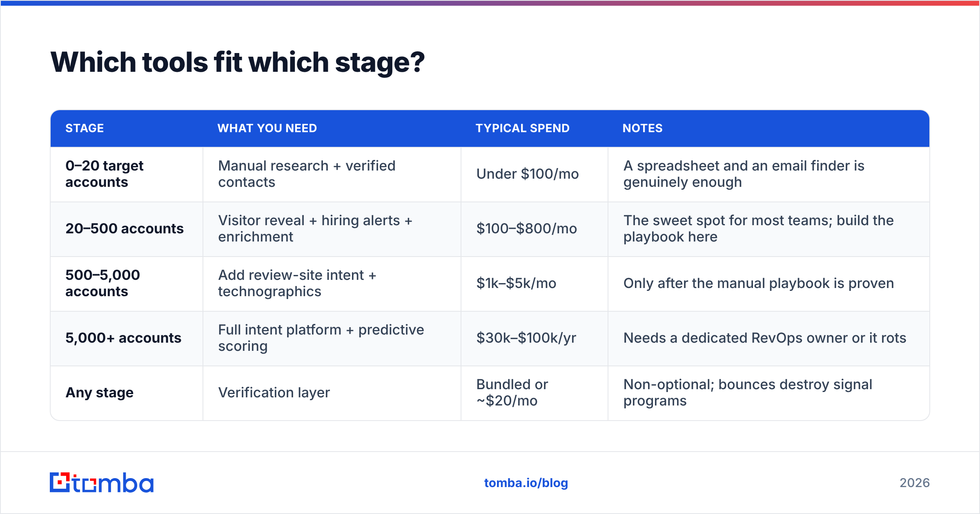Screen dimensions: 980x514
Task: Click the '5,000+ accounts' cell
Action: 127,338
